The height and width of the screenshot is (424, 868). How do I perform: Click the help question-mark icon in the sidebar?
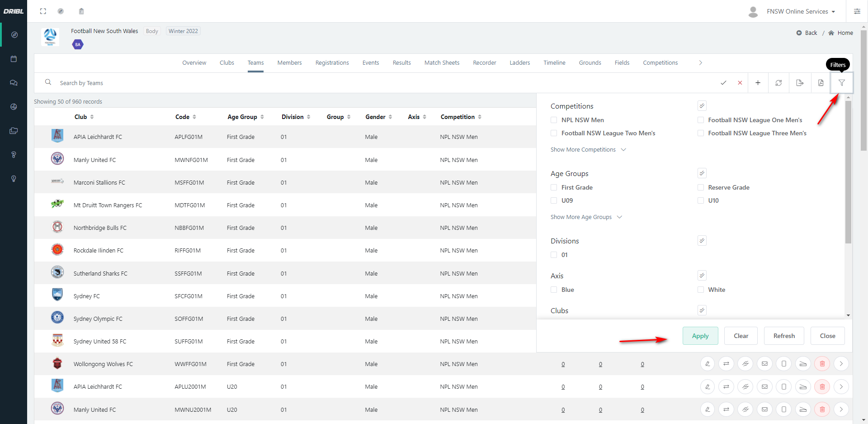(x=14, y=155)
